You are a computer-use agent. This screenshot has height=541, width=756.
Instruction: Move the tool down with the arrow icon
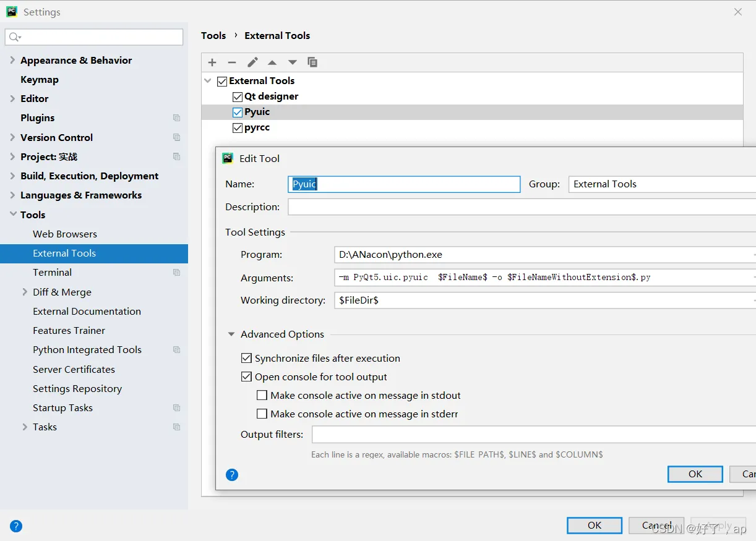click(x=293, y=62)
